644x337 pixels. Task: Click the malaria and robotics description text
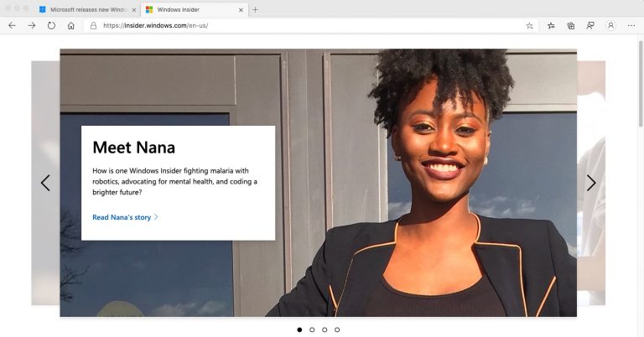(x=174, y=181)
